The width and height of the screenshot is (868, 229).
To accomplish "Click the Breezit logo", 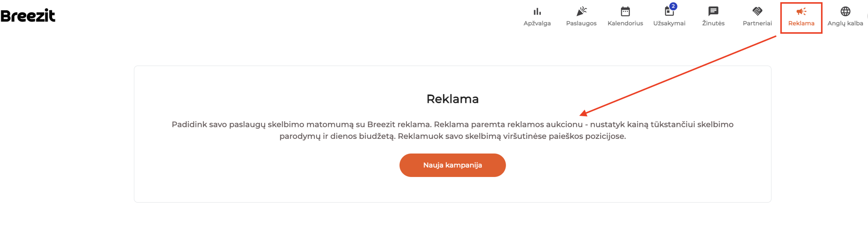I will tap(28, 16).
